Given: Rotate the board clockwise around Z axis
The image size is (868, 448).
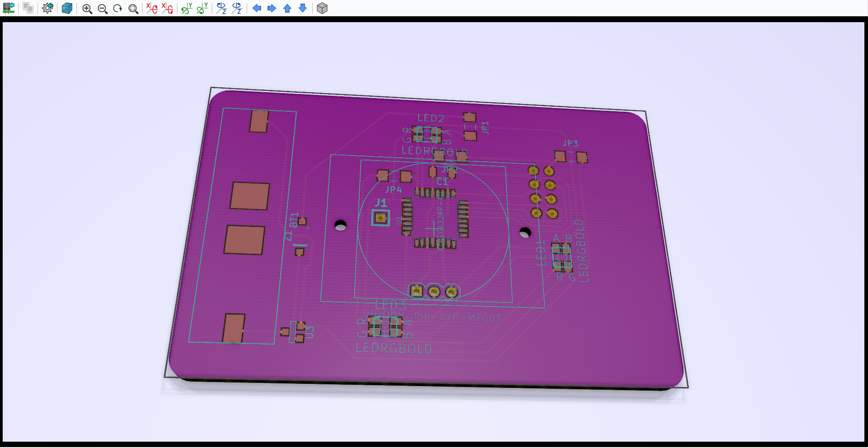Looking at the screenshot, I should [x=221, y=8].
